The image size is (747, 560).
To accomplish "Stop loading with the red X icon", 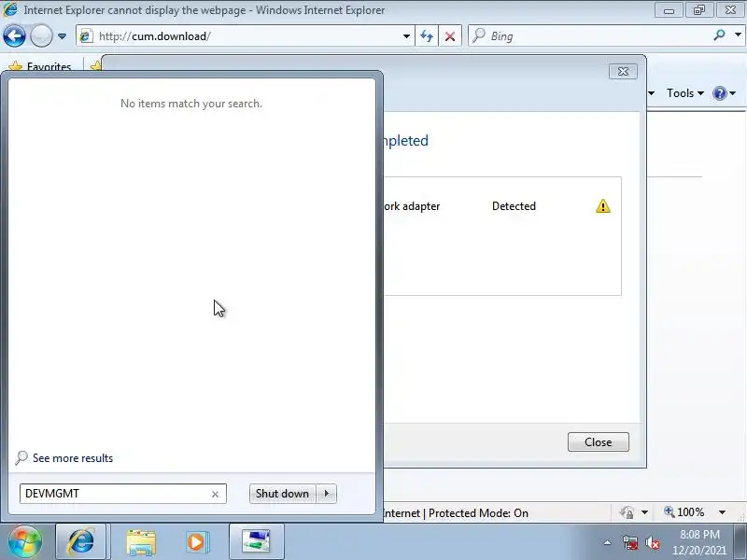I will click(x=450, y=36).
